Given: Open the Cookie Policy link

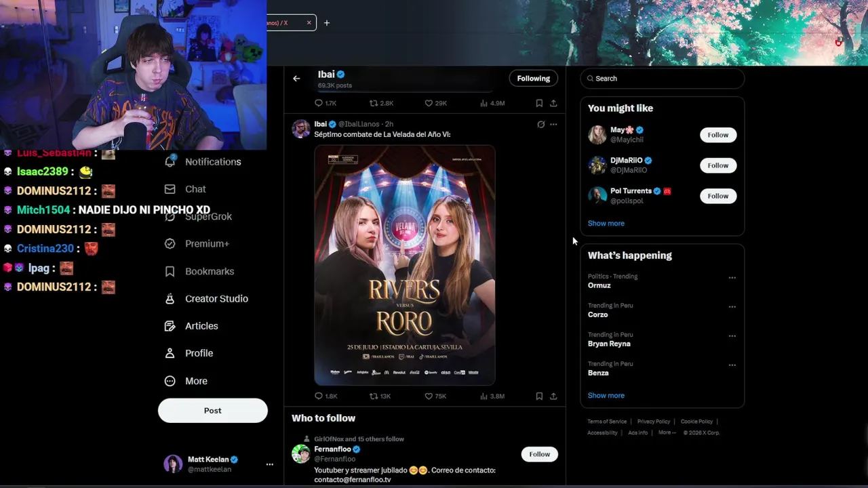Looking at the screenshot, I should tap(696, 422).
